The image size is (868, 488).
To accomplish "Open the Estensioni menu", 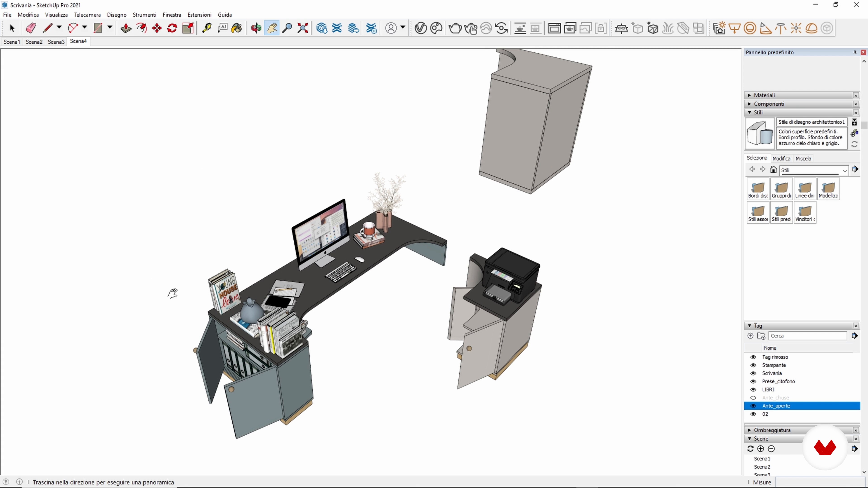I will click(x=199, y=15).
